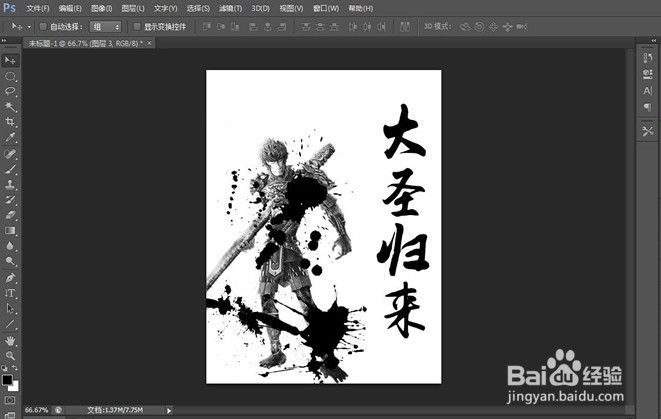
Task: Align left edges in options bar
Action: point(253,27)
